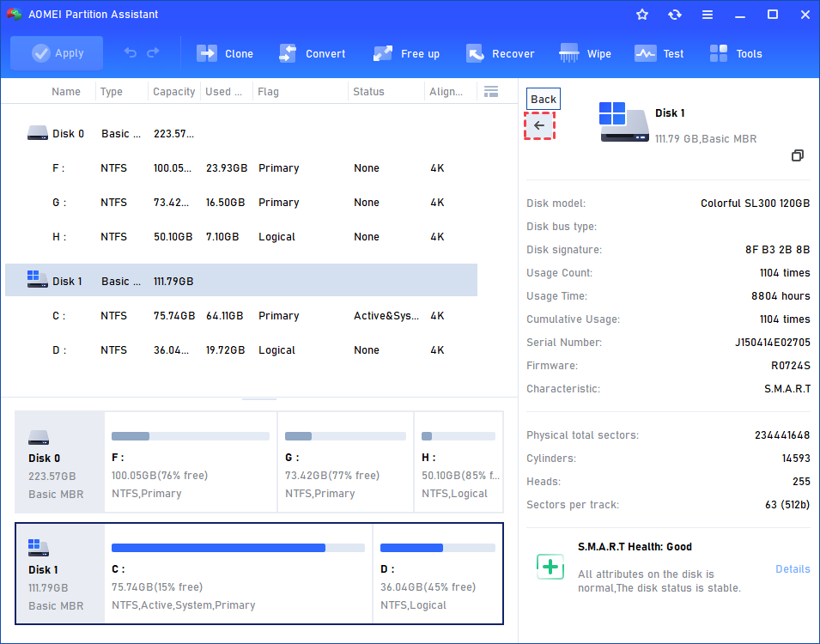Click Active&Sys status of C: partition

(386, 316)
